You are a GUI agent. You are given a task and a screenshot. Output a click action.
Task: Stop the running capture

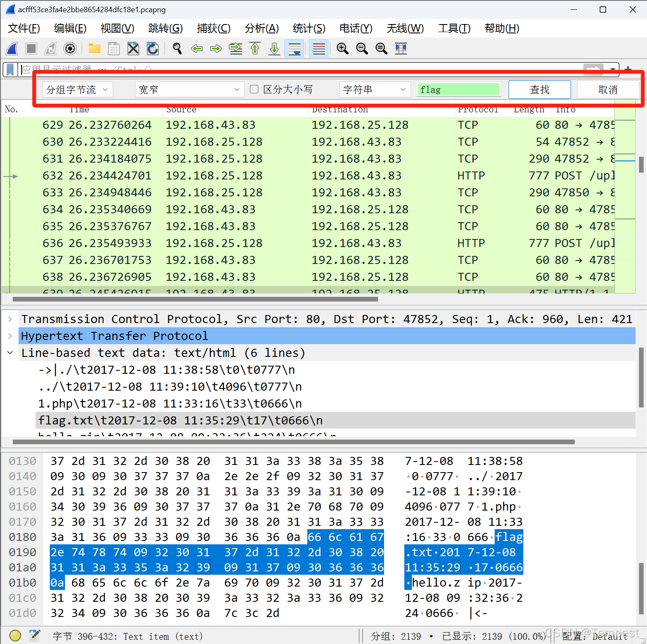pos(31,49)
